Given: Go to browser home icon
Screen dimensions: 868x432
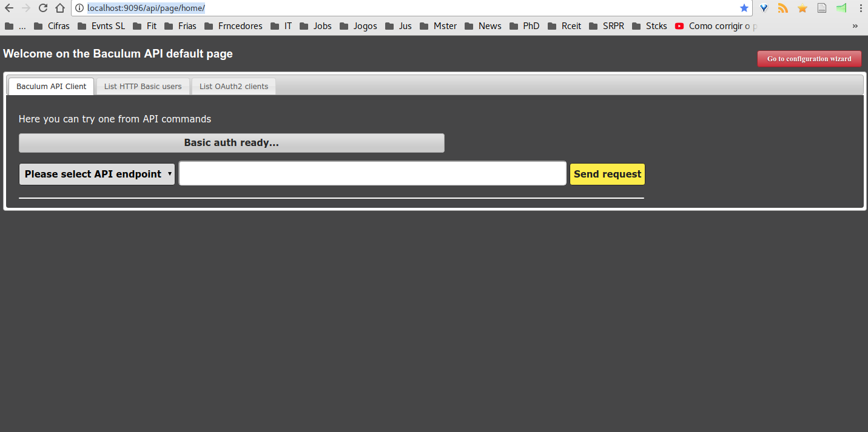Looking at the screenshot, I should [x=60, y=8].
